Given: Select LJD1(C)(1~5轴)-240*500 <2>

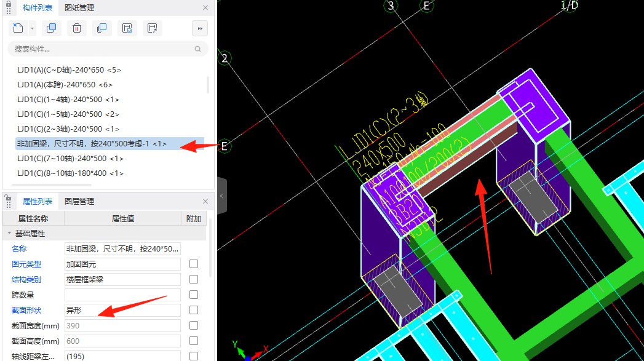Looking at the screenshot, I should [68, 114].
